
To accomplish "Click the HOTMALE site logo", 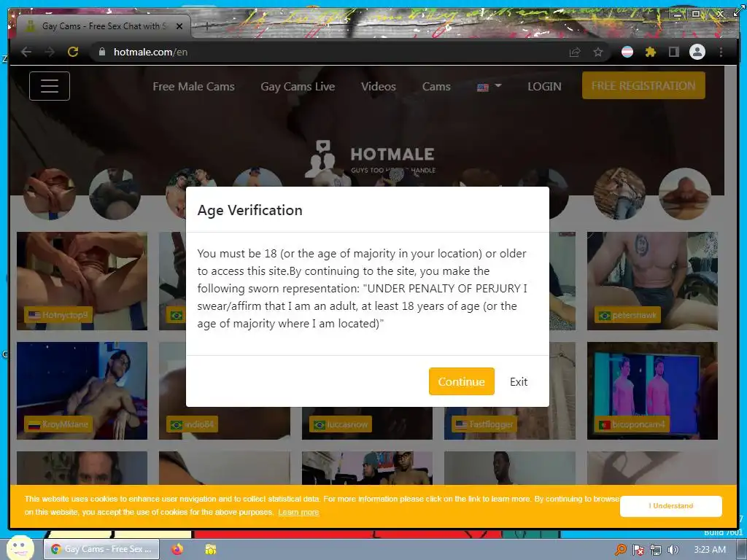I will point(370,160).
